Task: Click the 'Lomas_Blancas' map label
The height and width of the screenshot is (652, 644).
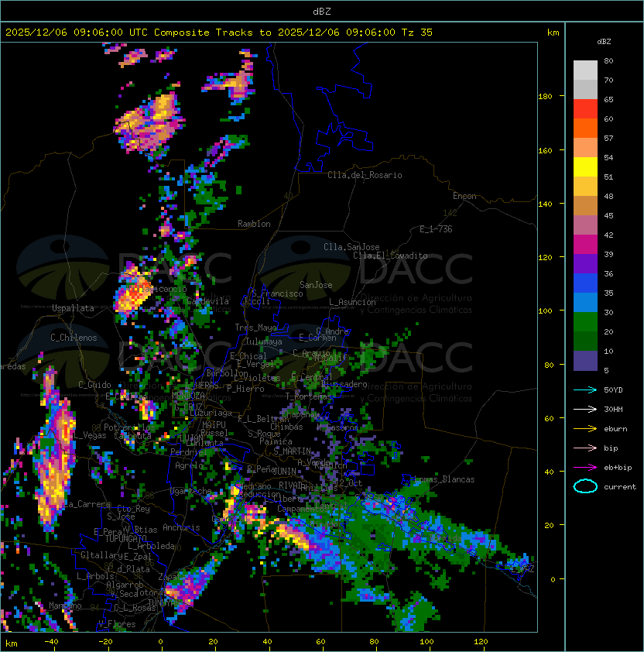Action: pos(444,479)
